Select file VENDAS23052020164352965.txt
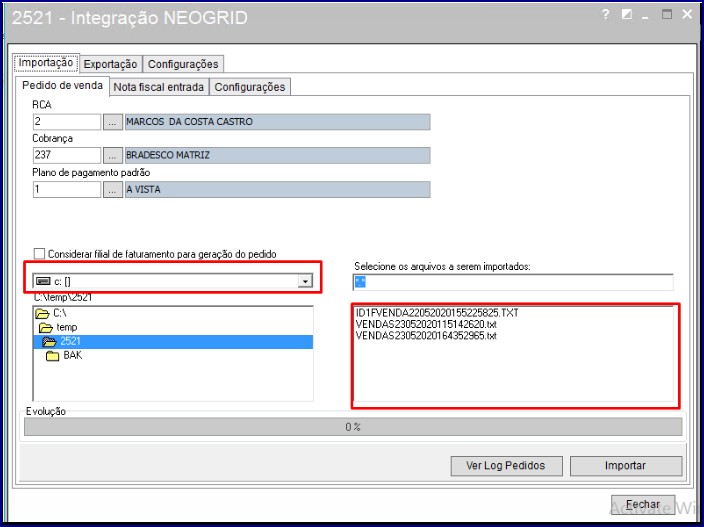704x527 pixels. pos(426,336)
